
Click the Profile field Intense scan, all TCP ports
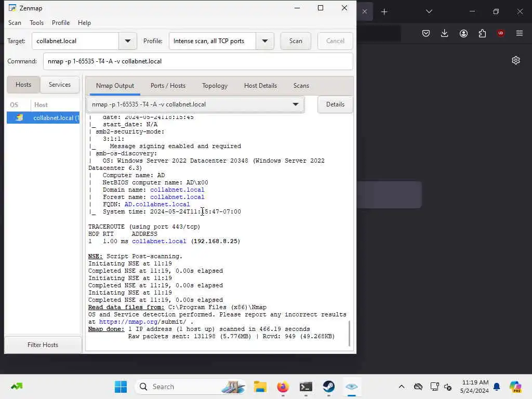point(212,41)
